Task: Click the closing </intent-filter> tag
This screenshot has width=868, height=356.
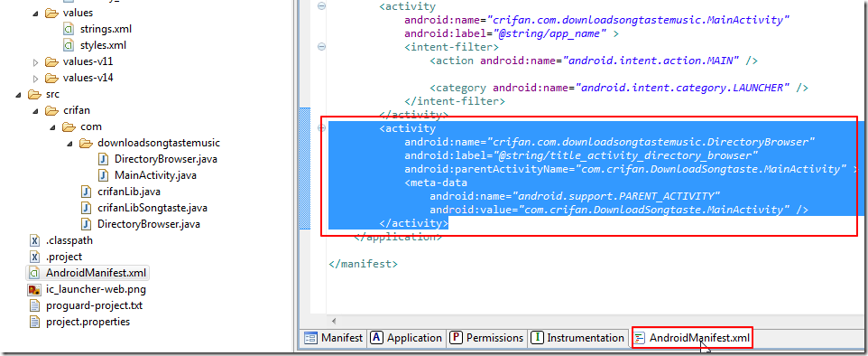Action: (x=455, y=101)
